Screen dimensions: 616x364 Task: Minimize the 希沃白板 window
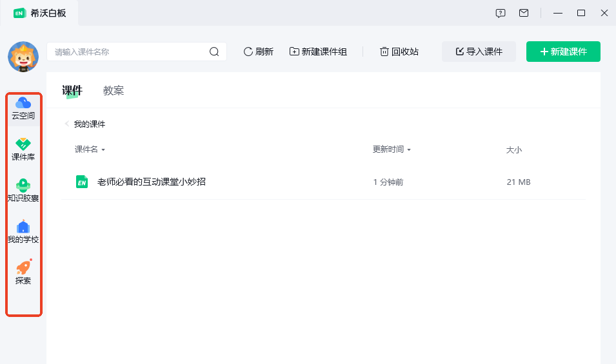(x=558, y=14)
